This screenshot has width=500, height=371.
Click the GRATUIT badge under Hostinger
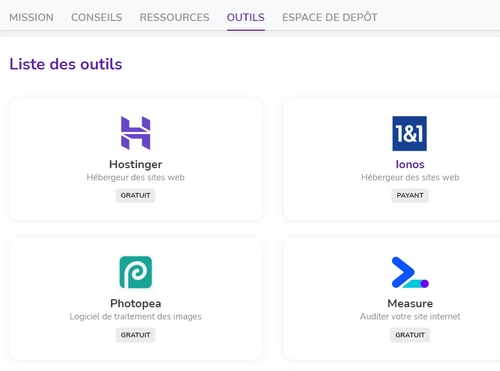[x=135, y=195]
